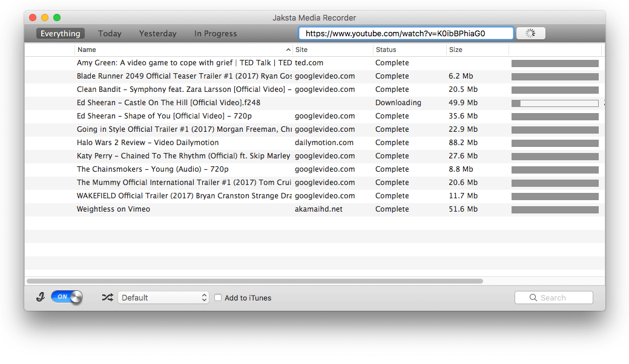Click the shuffle conversion icon
Image resolution: width=629 pixels, height=364 pixels.
pyautogui.click(x=107, y=297)
